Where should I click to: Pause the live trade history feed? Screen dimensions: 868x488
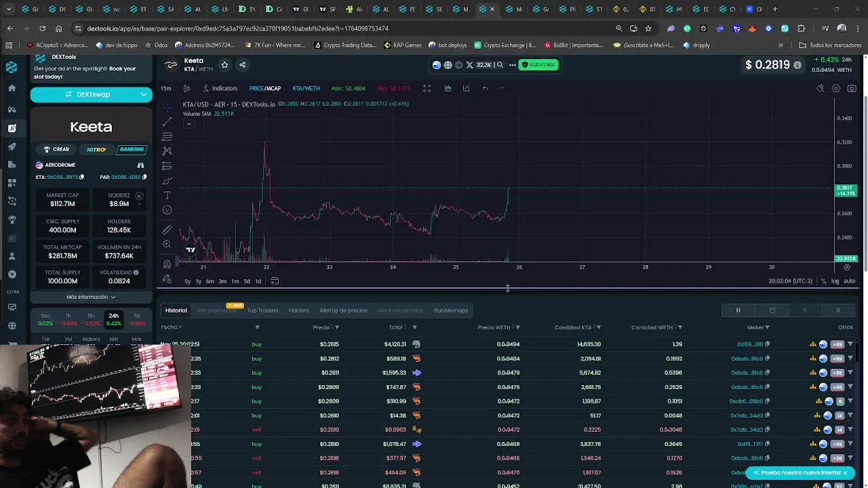(x=738, y=310)
